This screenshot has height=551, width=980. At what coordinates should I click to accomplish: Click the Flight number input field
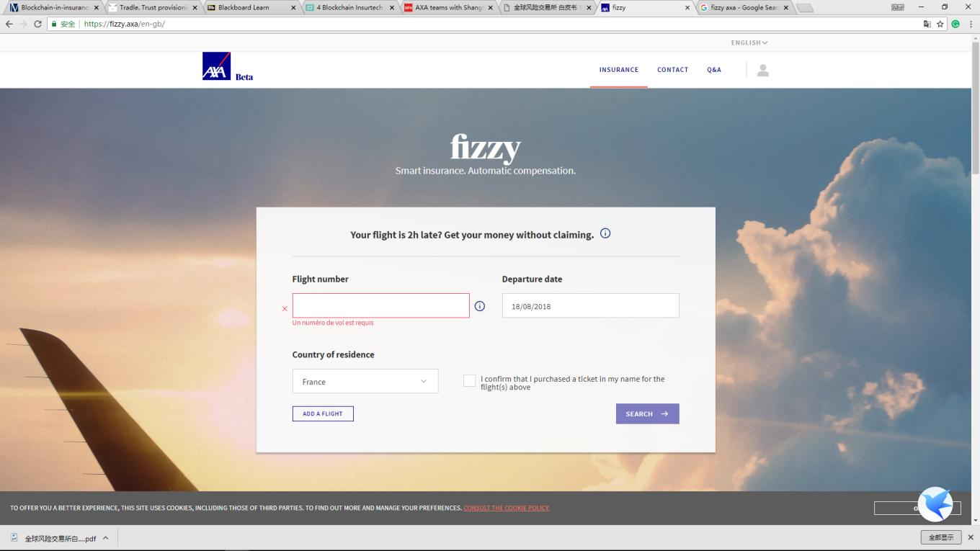pyautogui.click(x=380, y=305)
